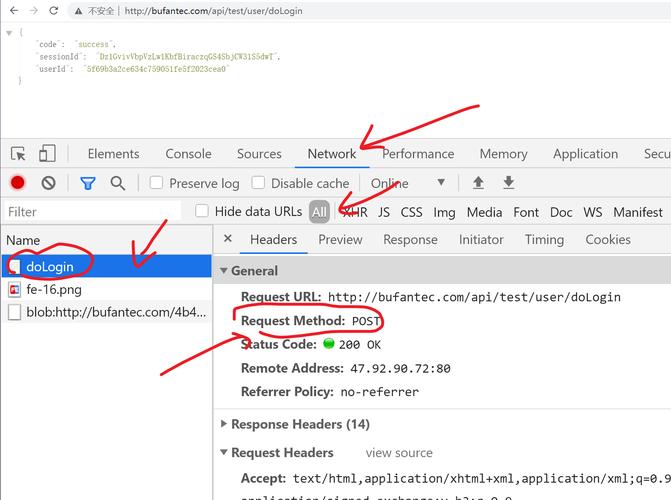
Task: Open the Sources panel tab
Action: tap(259, 154)
